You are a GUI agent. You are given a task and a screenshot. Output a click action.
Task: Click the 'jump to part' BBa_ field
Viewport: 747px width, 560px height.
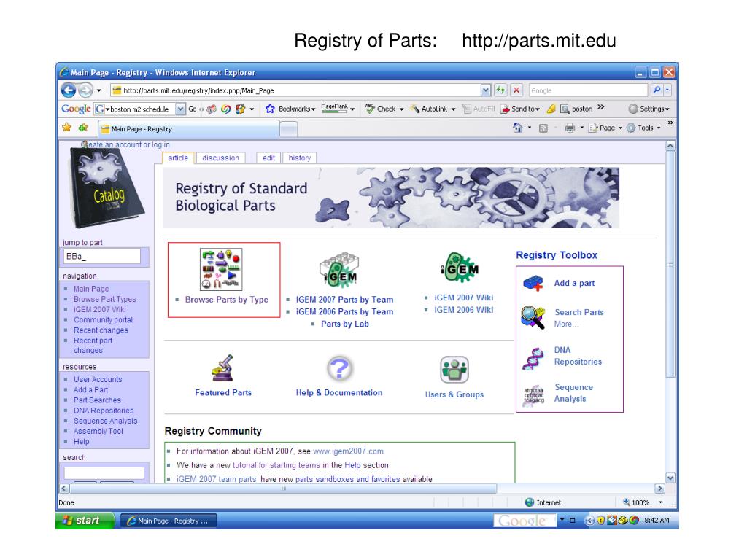pos(102,256)
